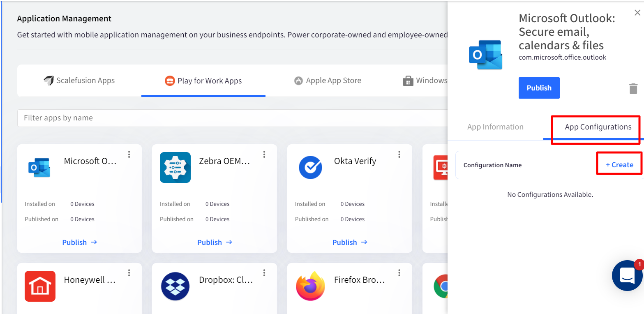Open three-dot menu on Dropbox card
Viewport: 644px width, 314px height.
coord(264,273)
